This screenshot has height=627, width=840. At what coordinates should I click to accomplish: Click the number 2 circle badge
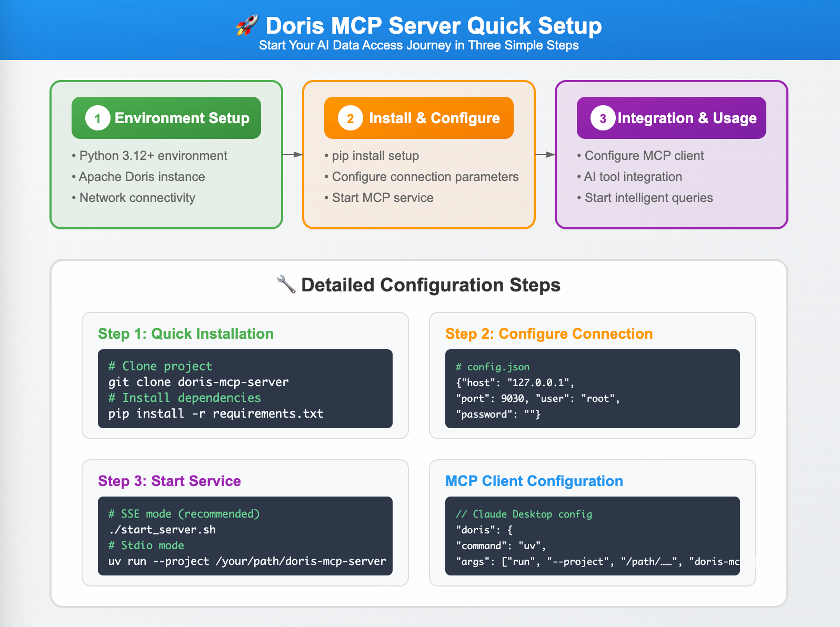pyautogui.click(x=350, y=118)
